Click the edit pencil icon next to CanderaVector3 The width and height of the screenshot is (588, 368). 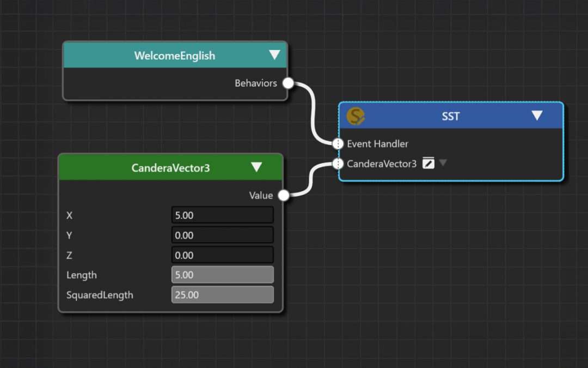point(428,163)
